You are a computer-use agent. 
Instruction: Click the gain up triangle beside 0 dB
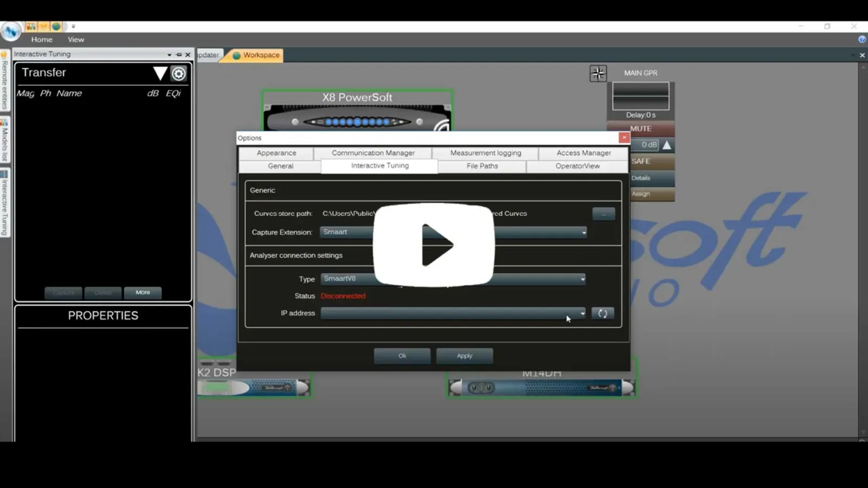667,145
